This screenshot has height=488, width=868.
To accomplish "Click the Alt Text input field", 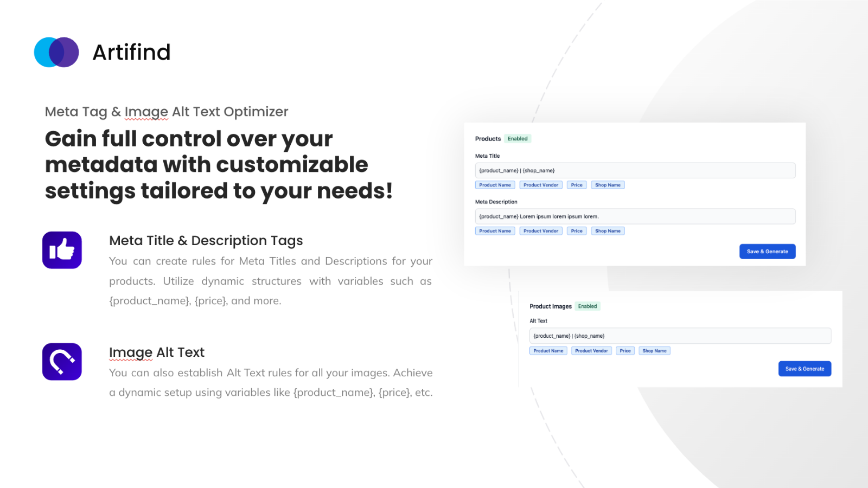I will pyautogui.click(x=680, y=336).
